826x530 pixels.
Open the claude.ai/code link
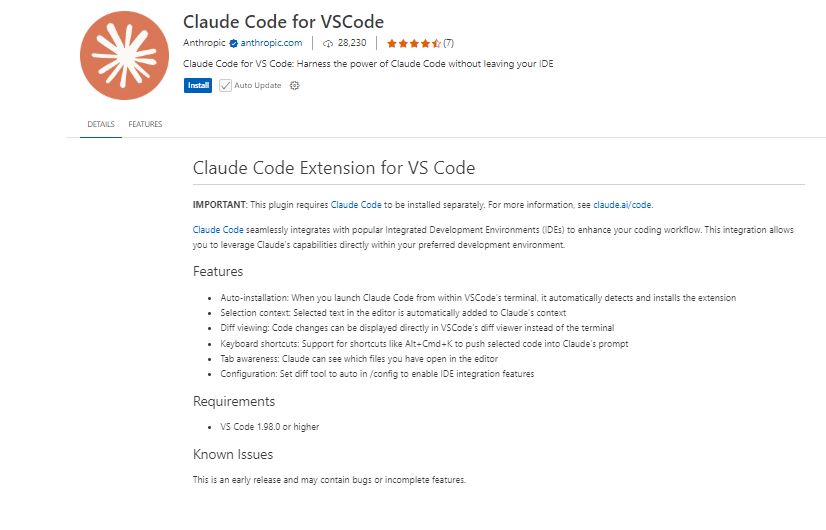pos(622,205)
